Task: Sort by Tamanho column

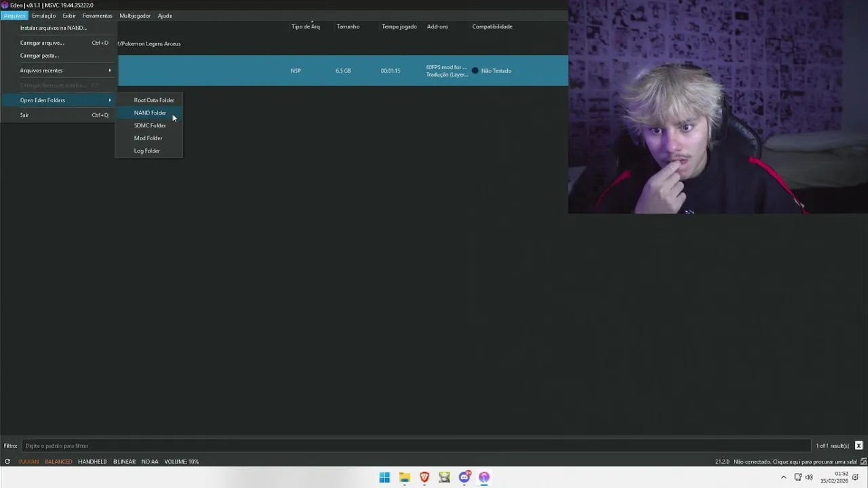Action: (x=348, y=26)
